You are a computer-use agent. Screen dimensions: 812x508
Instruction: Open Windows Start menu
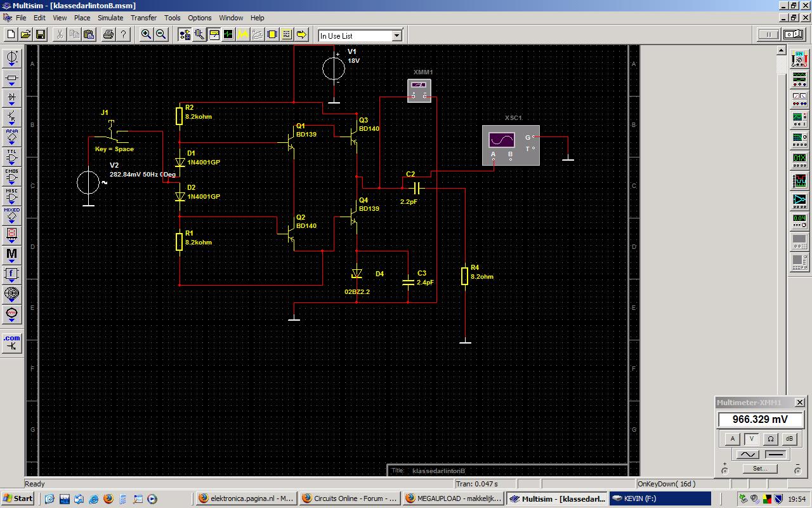18,498
